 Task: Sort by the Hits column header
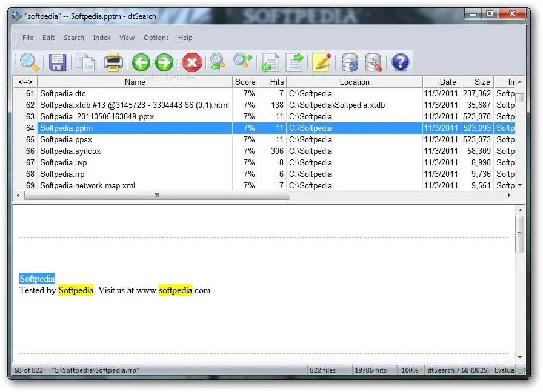click(x=272, y=82)
